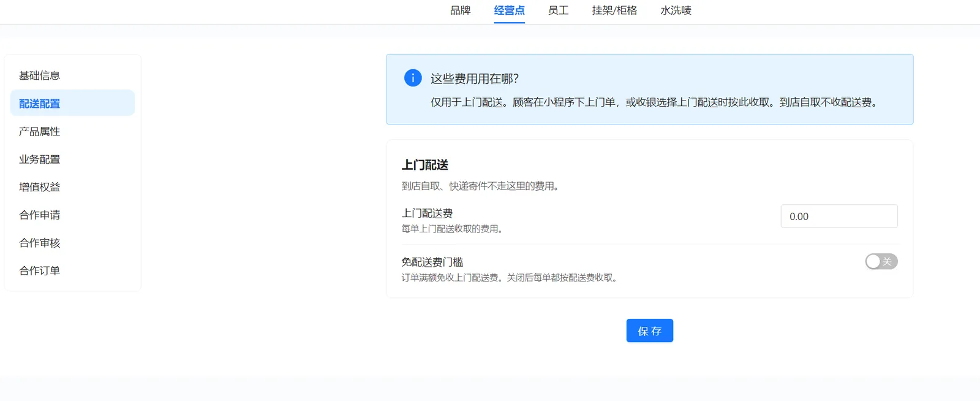Click the 保存 button
Viewport: 980px width, 401px height.
649,330
